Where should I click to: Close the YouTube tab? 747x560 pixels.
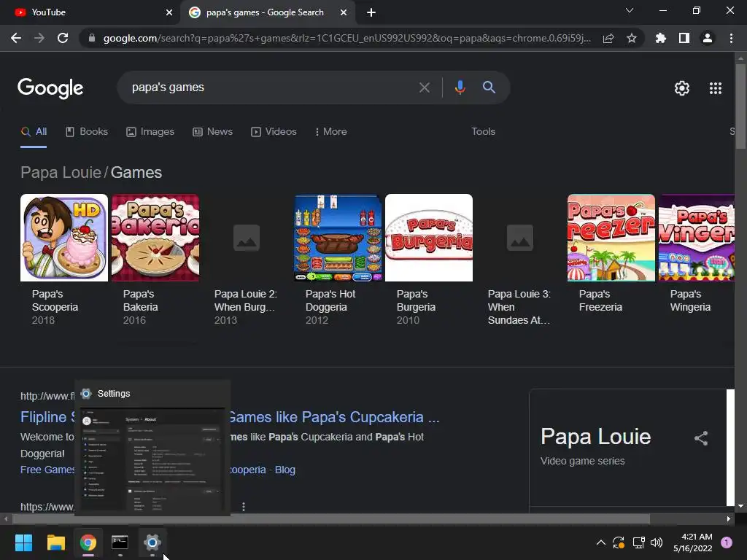pyautogui.click(x=169, y=12)
